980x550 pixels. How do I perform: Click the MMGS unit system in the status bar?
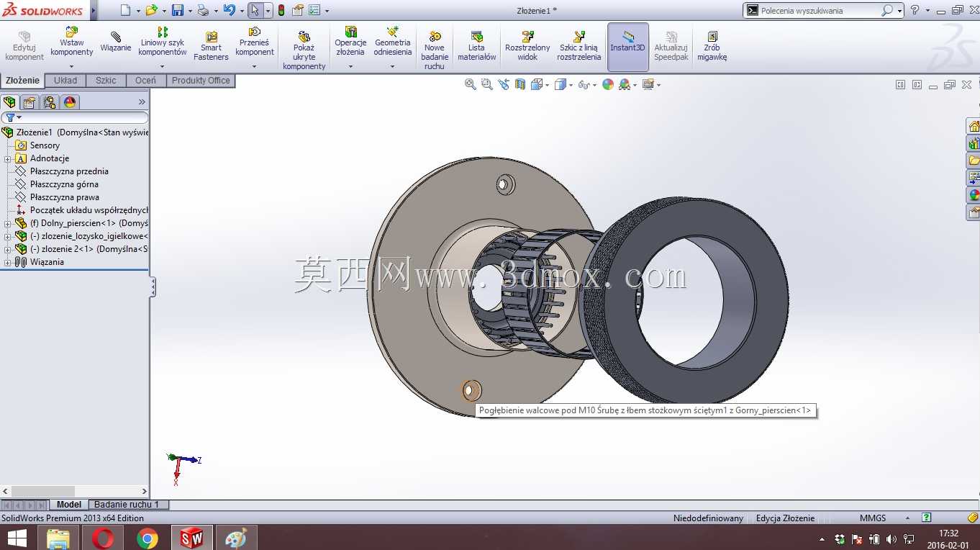[873, 518]
